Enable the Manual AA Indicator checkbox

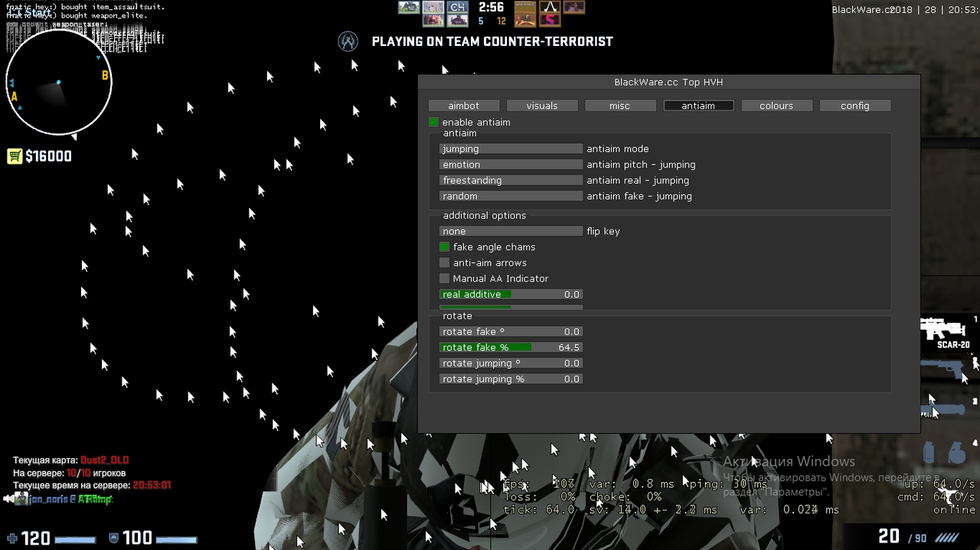click(444, 278)
